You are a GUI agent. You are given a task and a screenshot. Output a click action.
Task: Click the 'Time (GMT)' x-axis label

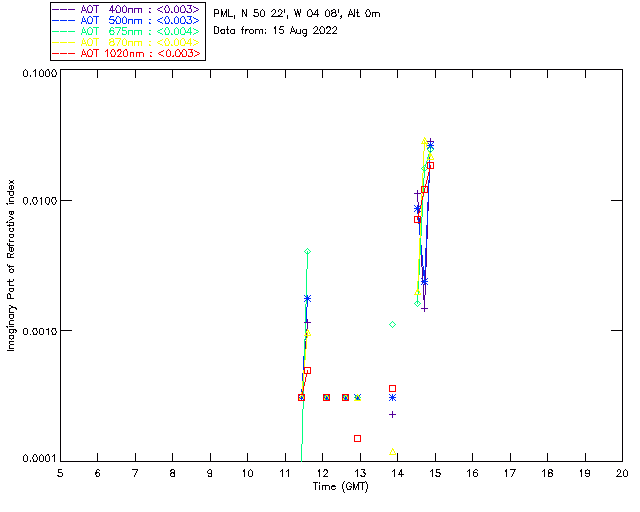341,485
